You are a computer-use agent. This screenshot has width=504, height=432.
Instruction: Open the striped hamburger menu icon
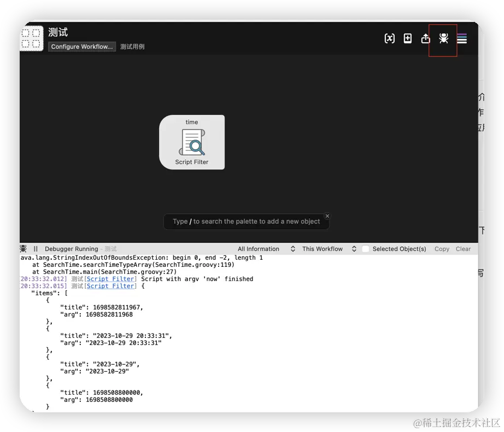[462, 39]
